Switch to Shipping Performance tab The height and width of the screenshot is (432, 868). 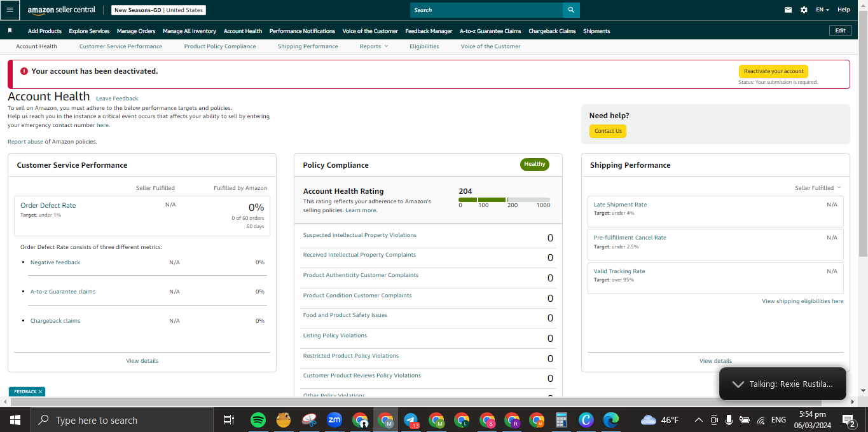(308, 46)
